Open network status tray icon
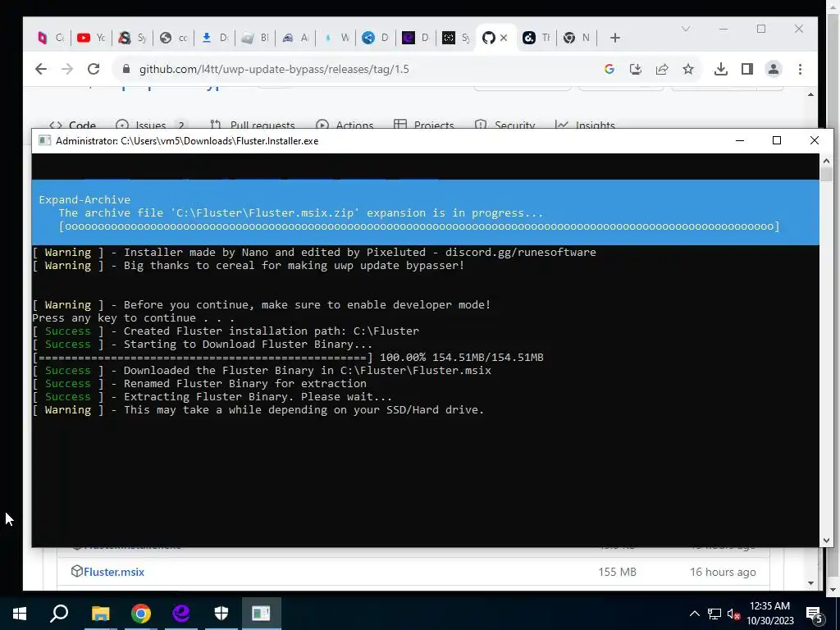 714,614
